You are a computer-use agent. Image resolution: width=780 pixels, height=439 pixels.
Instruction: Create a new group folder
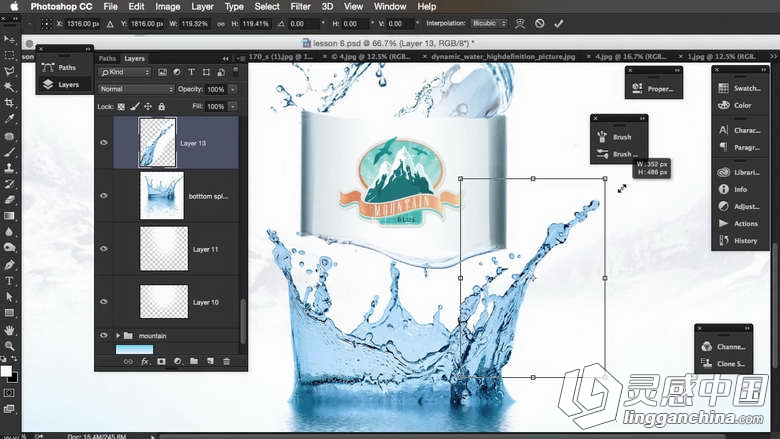194,361
